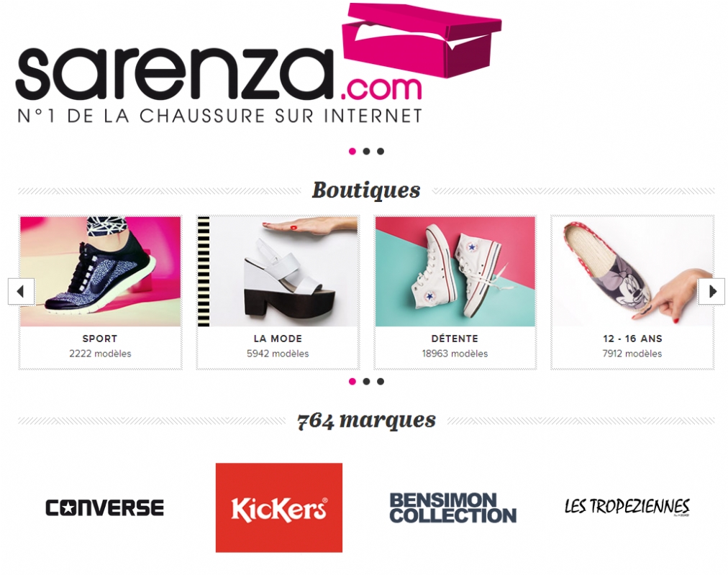Screen dimensions: 728x575
Task: Click the pink shoebox icon in logo
Action: click(x=422, y=45)
